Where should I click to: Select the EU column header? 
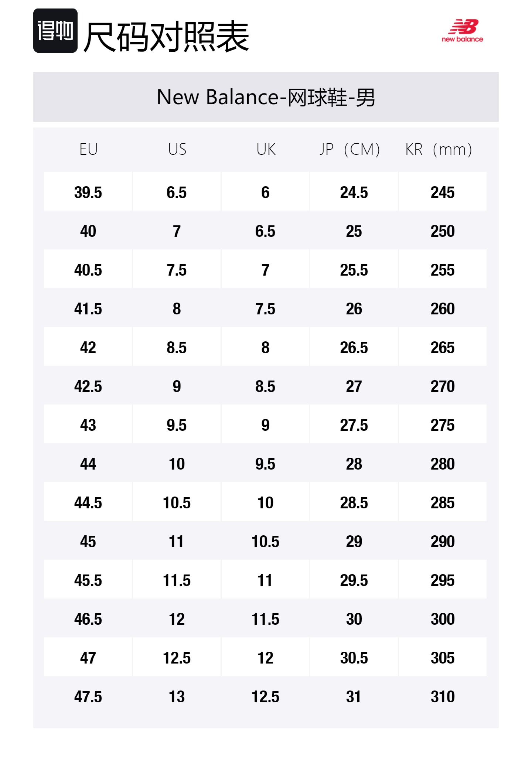point(88,149)
